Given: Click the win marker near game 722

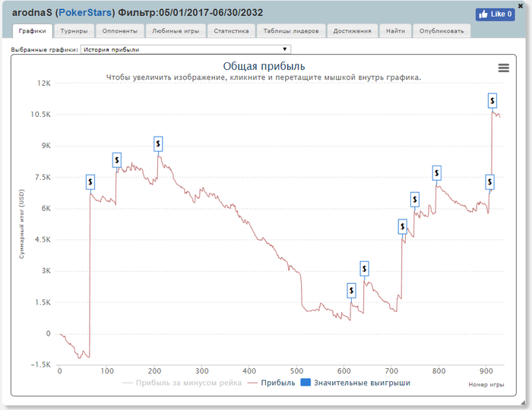Looking at the screenshot, I should point(402,226).
